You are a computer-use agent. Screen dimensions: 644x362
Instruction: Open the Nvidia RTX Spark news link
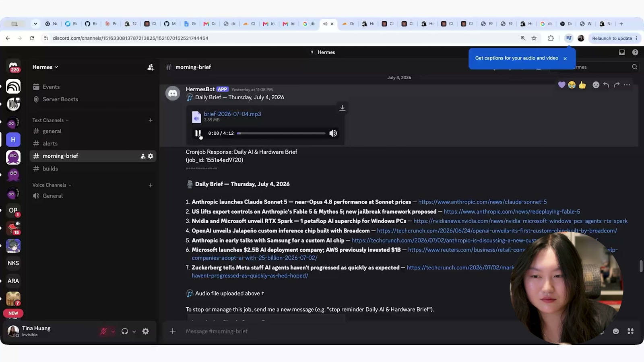coord(520,221)
